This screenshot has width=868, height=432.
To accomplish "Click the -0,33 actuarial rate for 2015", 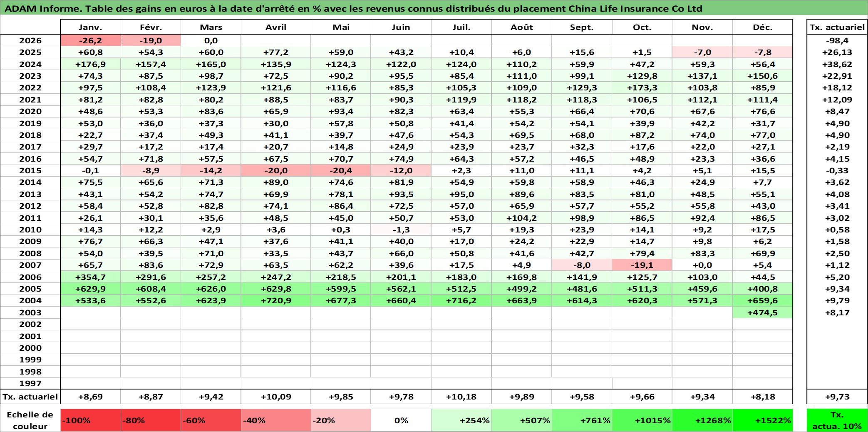I will [x=837, y=170].
